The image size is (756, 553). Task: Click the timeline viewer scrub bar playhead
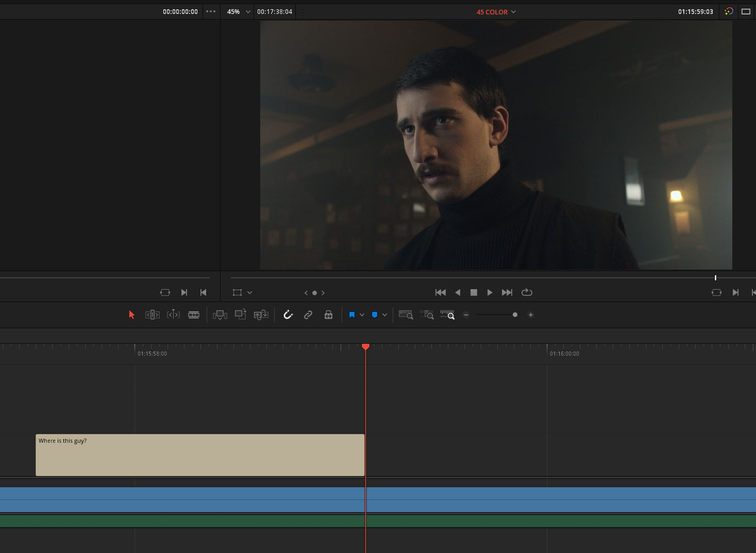click(715, 278)
